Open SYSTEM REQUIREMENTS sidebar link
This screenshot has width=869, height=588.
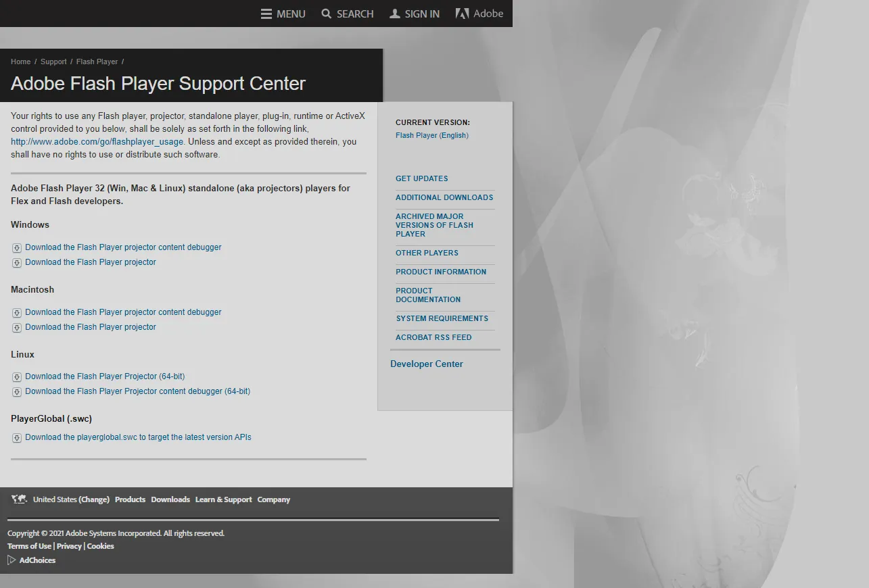[442, 318]
